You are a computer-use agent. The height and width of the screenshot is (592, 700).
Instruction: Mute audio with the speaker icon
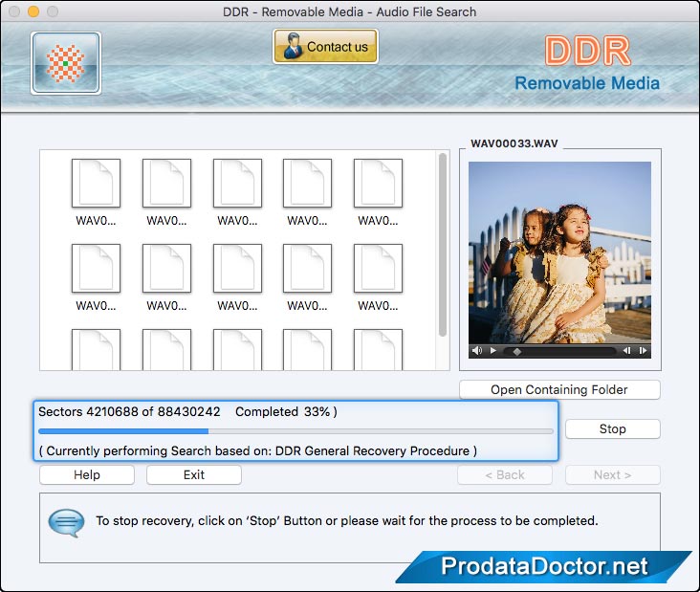click(477, 350)
